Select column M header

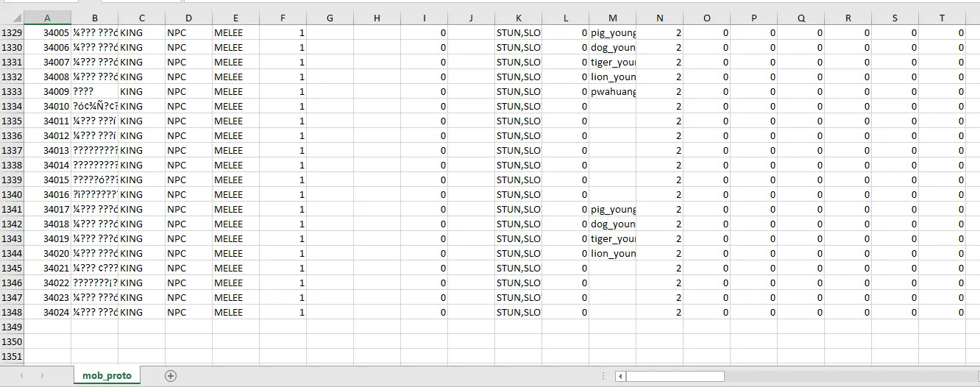pyautogui.click(x=612, y=18)
